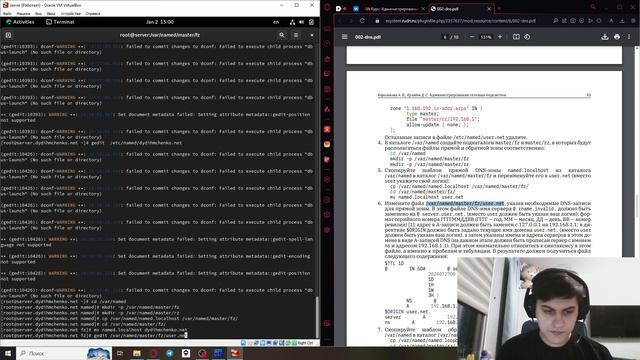Close the 002-dns.pdf tab
640x360 pixels.
tap(489, 9)
